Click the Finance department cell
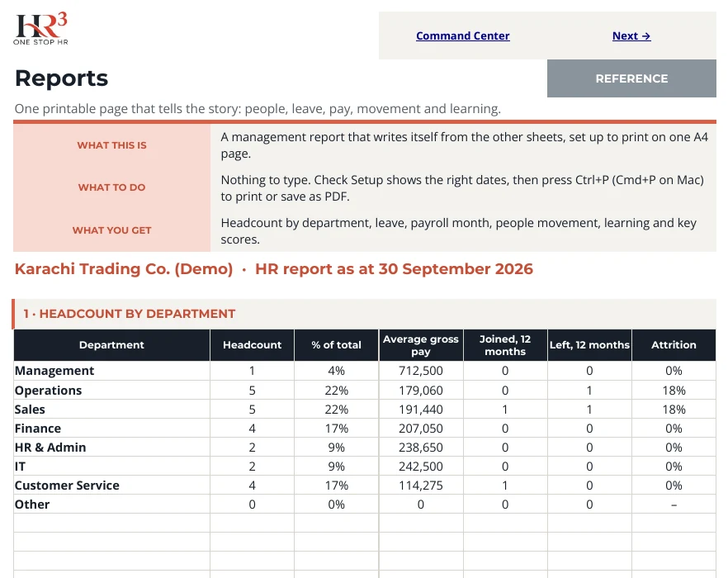Image resolution: width=728 pixels, height=578 pixels. [112, 429]
